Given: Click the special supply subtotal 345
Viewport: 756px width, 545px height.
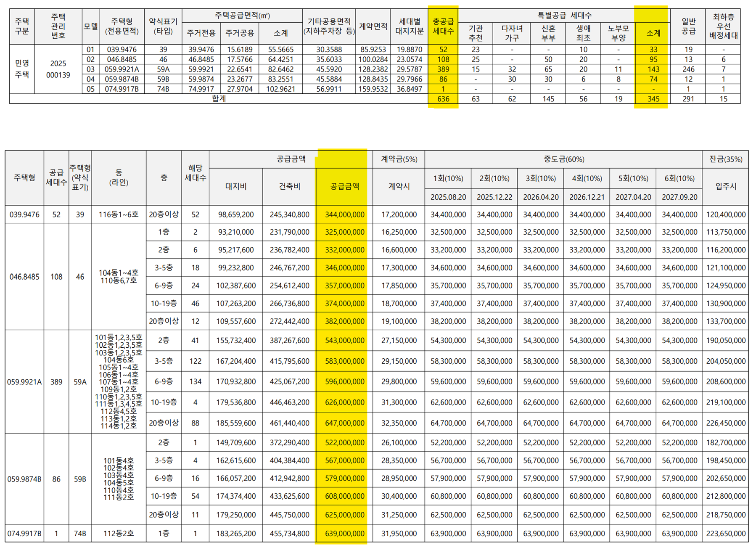Looking at the screenshot, I should (653, 99).
